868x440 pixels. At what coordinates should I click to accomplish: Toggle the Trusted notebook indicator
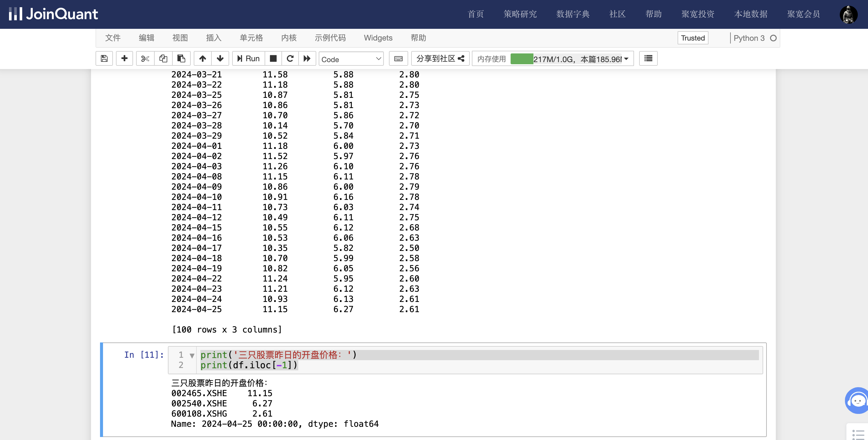coord(693,38)
